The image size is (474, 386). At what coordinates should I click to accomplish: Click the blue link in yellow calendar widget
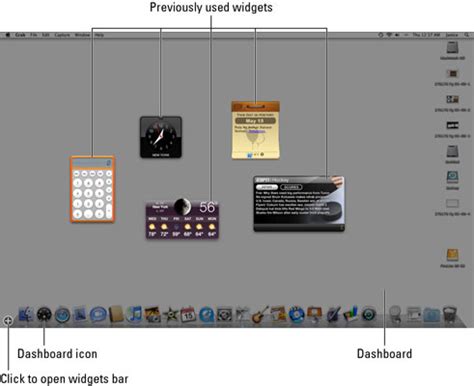(x=257, y=131)
